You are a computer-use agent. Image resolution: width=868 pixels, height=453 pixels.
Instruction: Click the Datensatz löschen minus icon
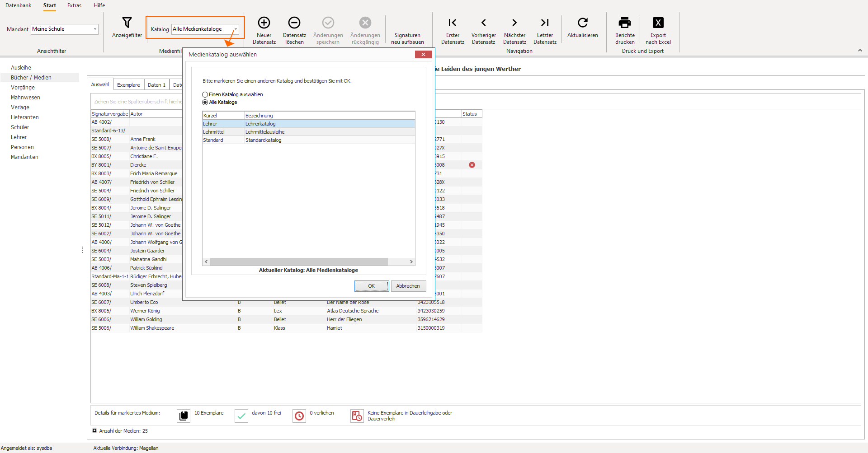point(294,23)
